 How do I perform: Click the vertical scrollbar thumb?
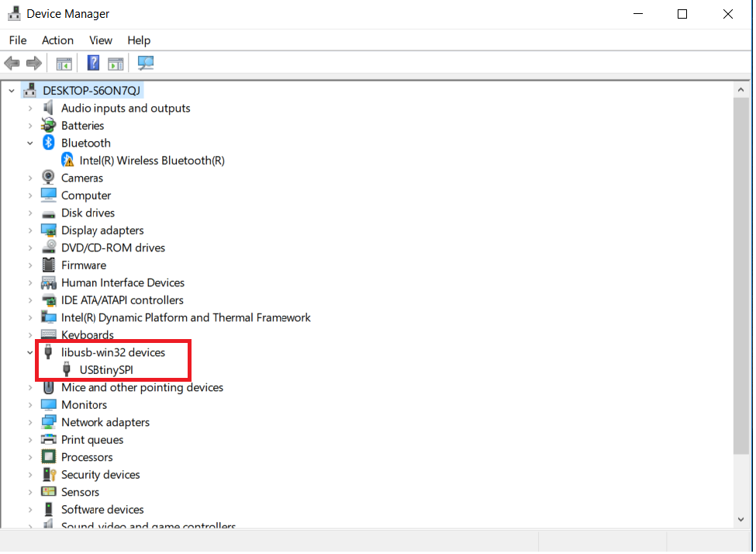tap(741, 275)
